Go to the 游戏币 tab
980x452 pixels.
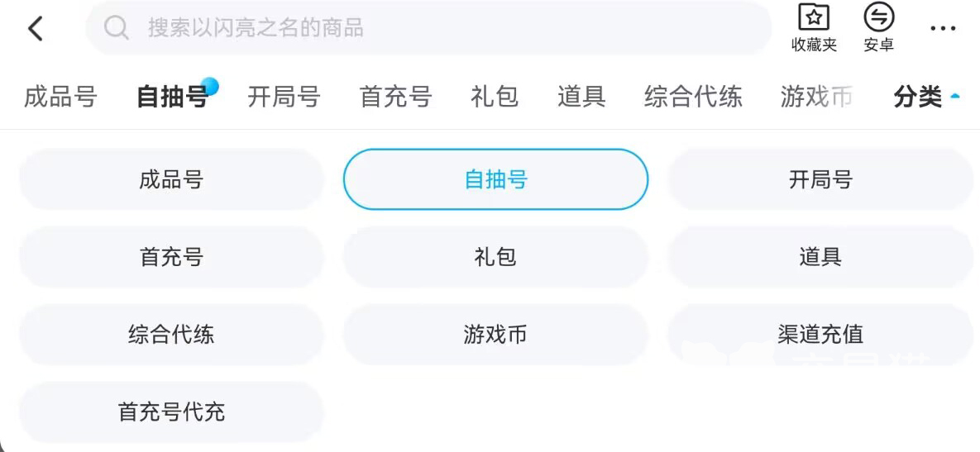pyautogui.click(x=816, y=97)
